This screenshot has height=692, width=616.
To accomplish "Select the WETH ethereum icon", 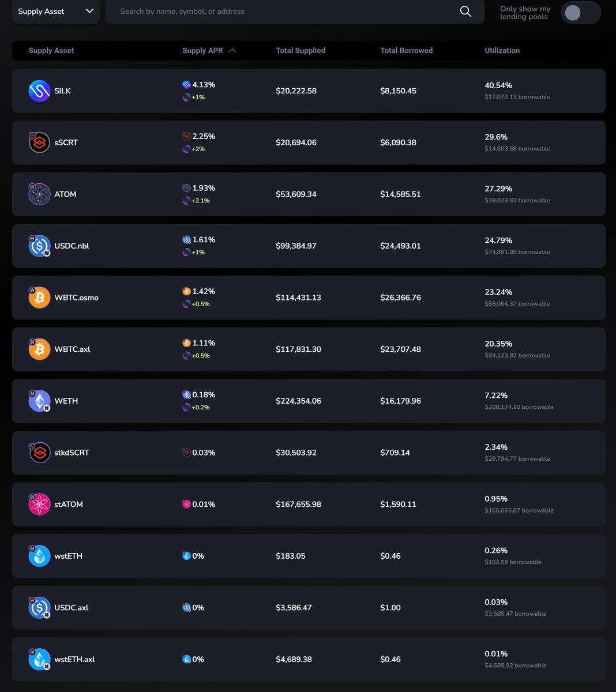I will point(39,401).
